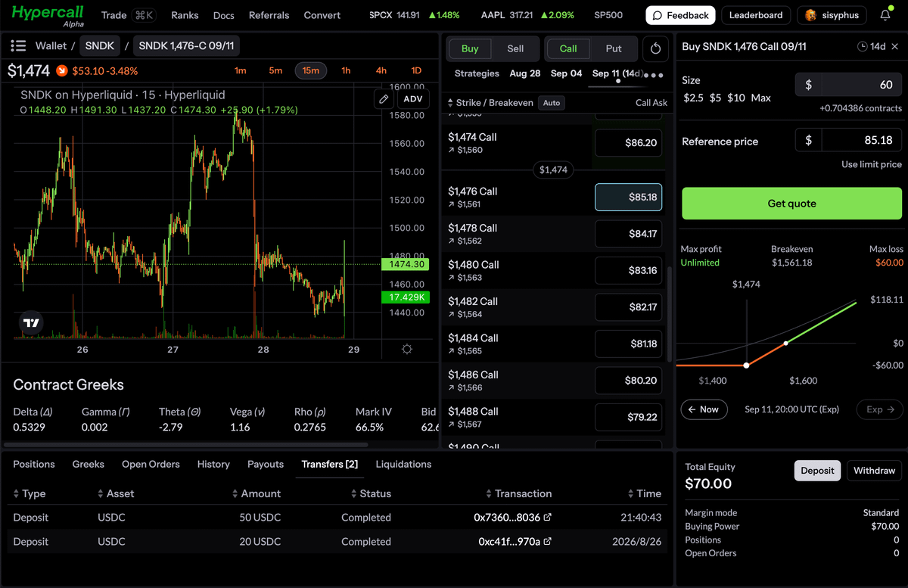
Task: Click the Size dollar input field
Action: (848, 85)
